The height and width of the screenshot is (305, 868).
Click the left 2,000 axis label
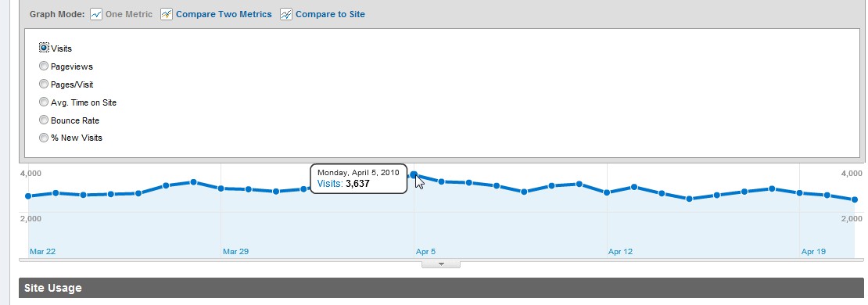click(x=30, y=219)
